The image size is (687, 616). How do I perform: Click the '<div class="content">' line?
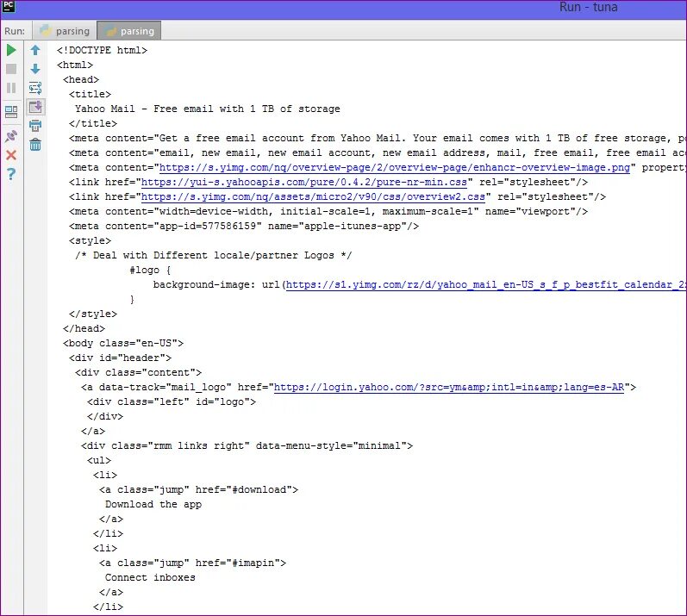pos(138,372)
